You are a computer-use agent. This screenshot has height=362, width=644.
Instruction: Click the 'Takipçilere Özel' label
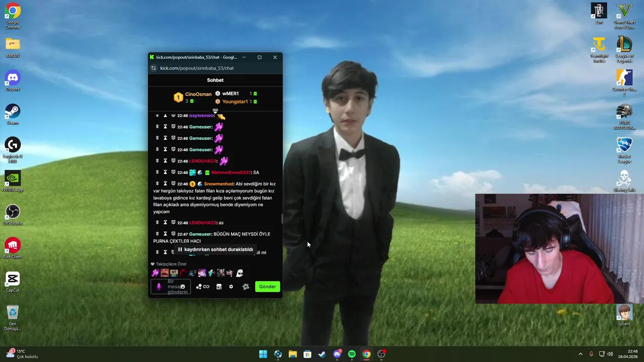[x=171, y=264]
